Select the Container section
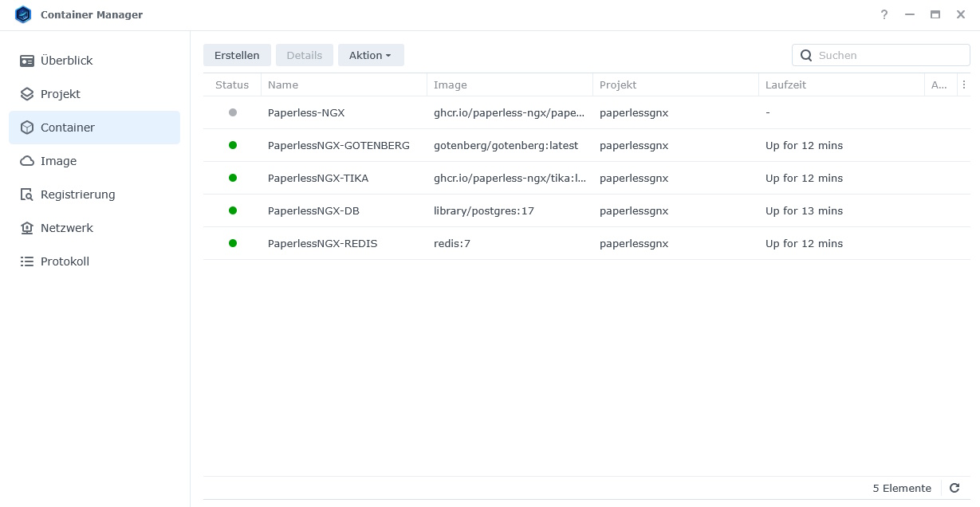 [94, 128]
